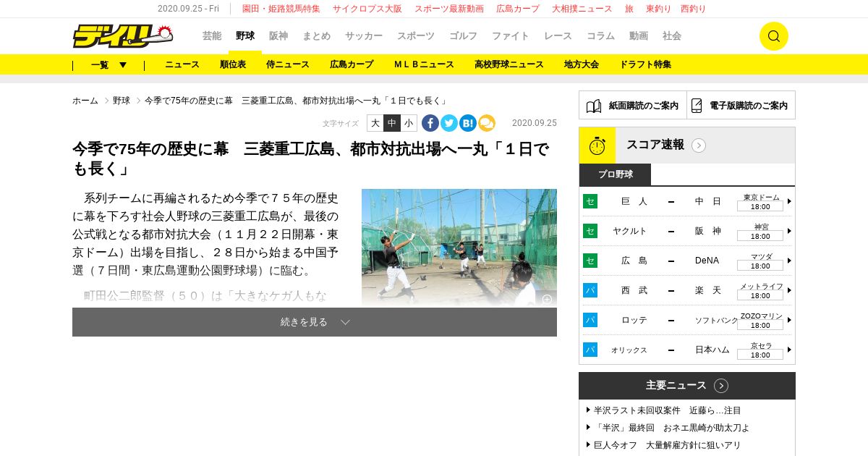868x456 pixels.
Task: Set text size to 中
Action: (x=392, y=123)
